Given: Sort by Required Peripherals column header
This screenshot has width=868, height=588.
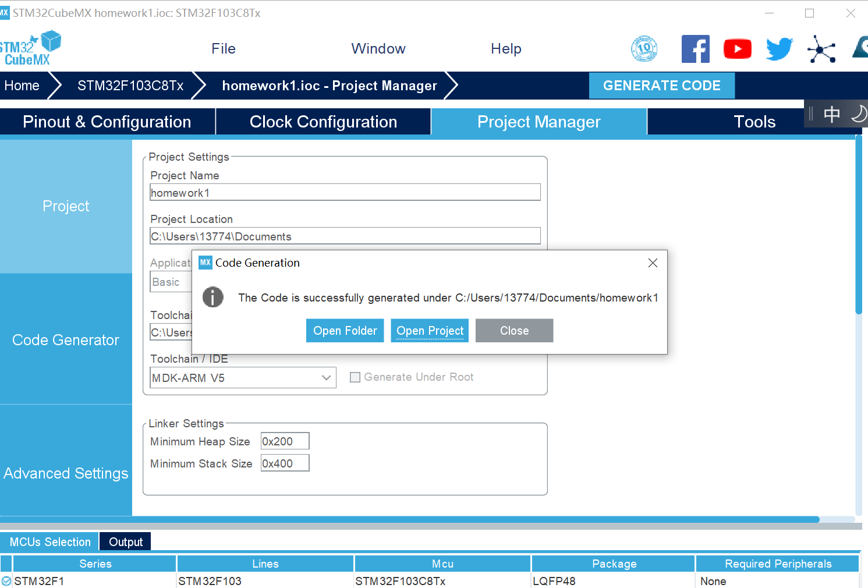Looking at the screenshot, I should (x=778, y=564).
